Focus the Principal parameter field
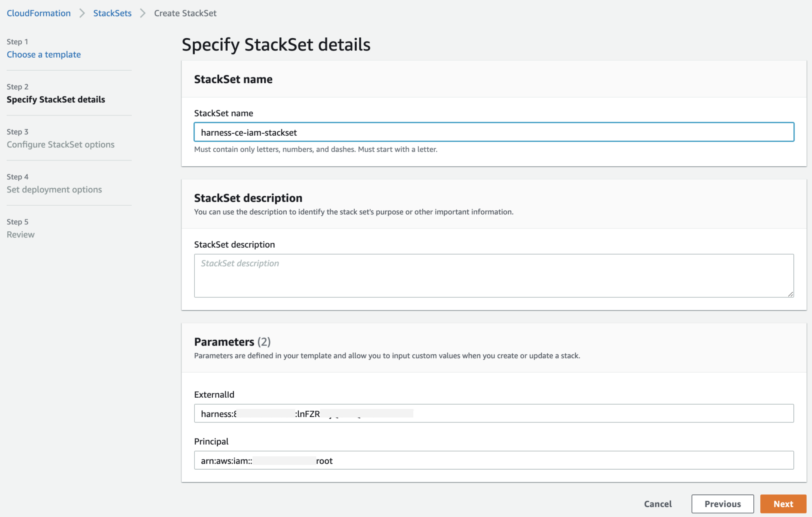The height and width of the screenshot is (517, 812). [x=494, y=460]
